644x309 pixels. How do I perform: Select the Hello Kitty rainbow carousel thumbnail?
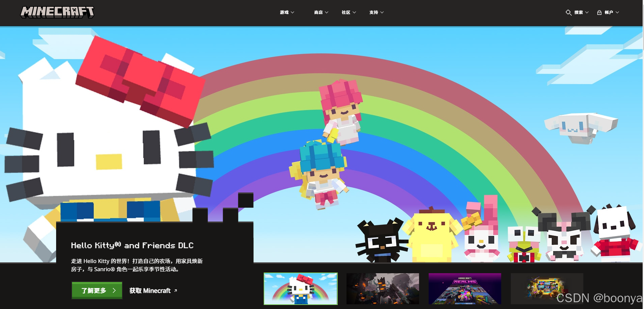pos(301,289)
